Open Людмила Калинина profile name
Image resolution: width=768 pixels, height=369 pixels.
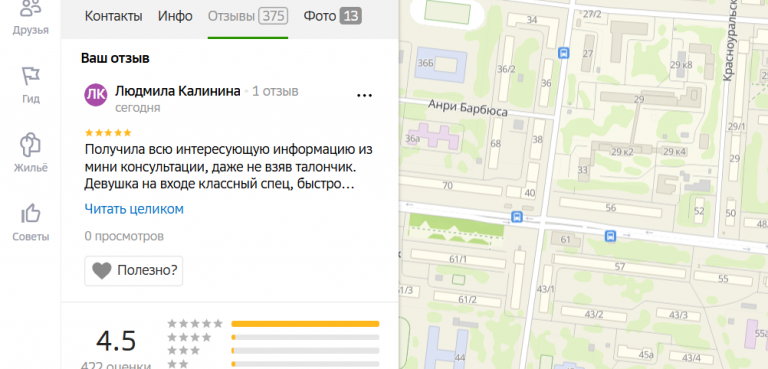[178, 91]
